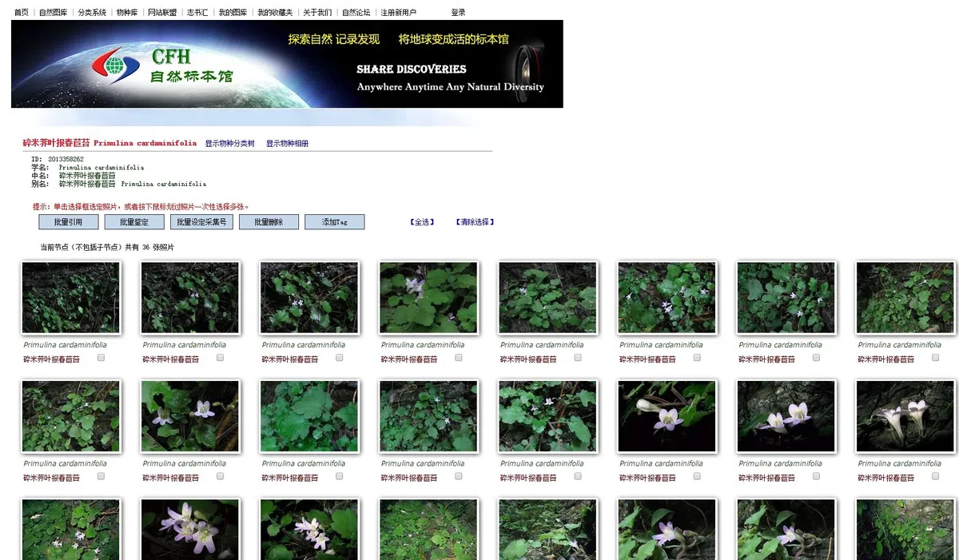Clear the selection with the 清除选择 link
This screenshot has height=560, width=959.
pyautogui.click(x=475, y=222)
